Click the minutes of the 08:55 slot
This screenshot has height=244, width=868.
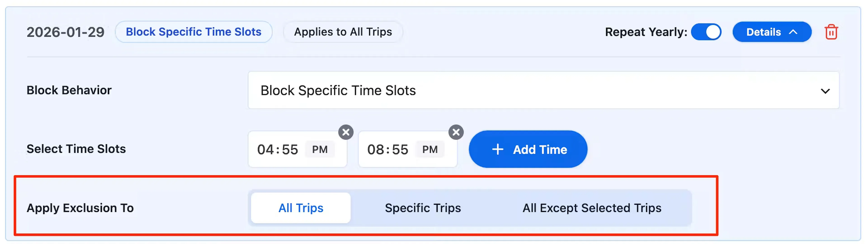pos(400,150)
